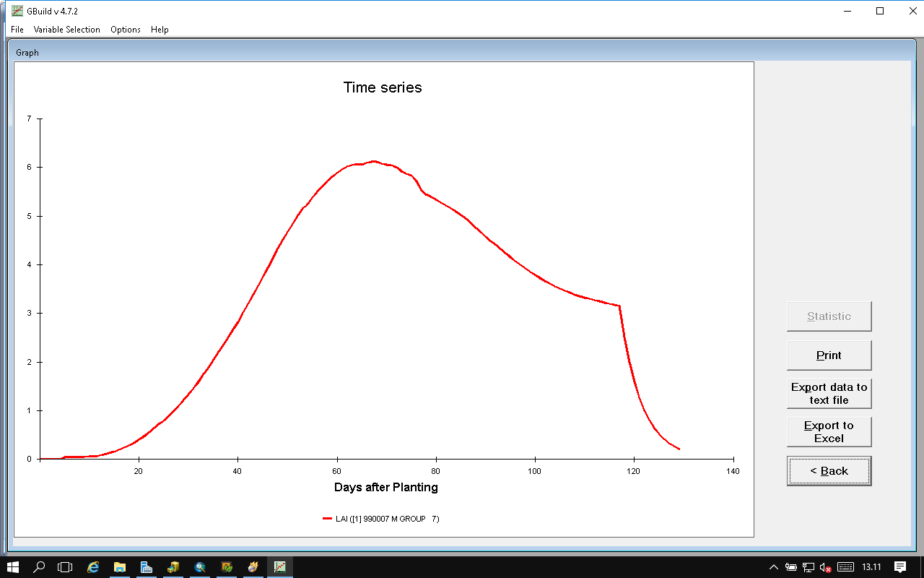
Task: Go back with the Back button
Action: point(829,471)
